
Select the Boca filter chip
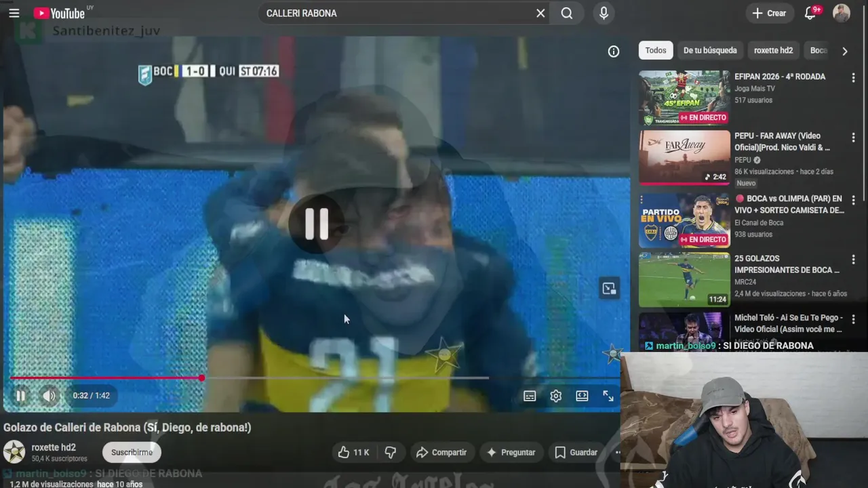tap(818, 50)
